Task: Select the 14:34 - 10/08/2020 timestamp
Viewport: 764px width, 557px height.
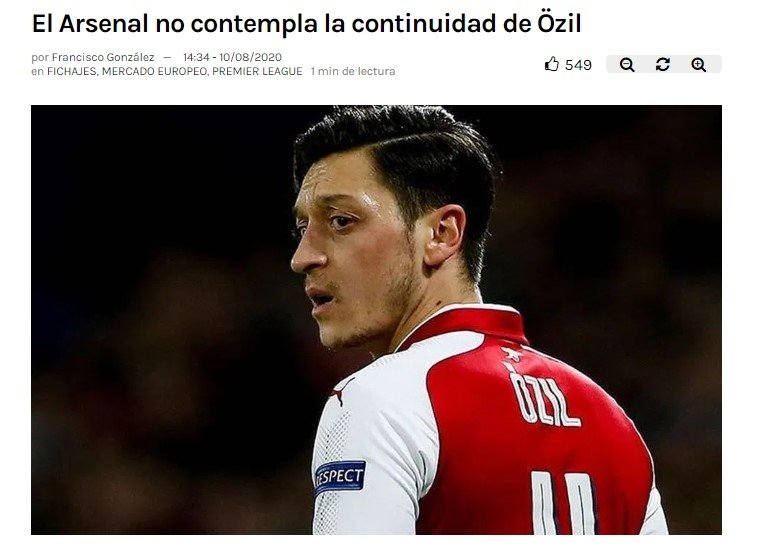Action: (x=232, y=57)
